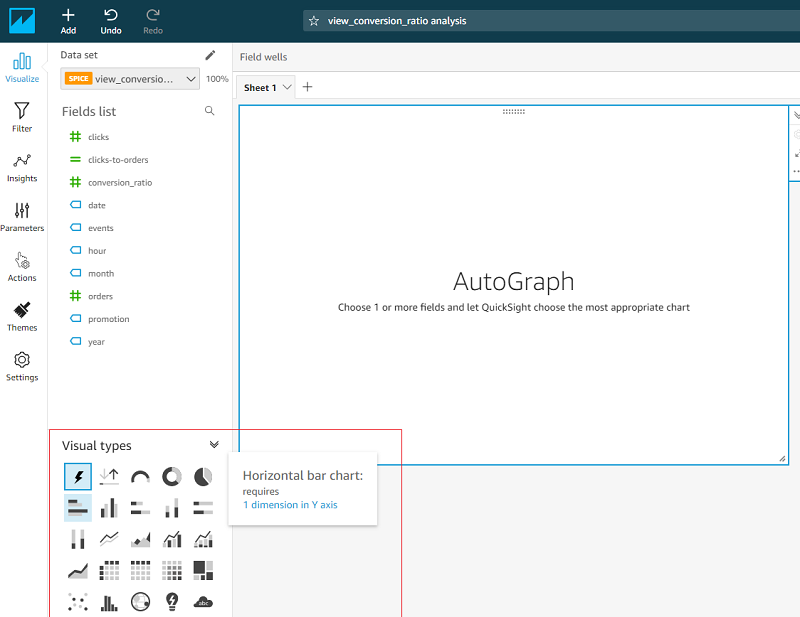Choose the pie chart visual type
800x617 pixels.
point(203,476)
